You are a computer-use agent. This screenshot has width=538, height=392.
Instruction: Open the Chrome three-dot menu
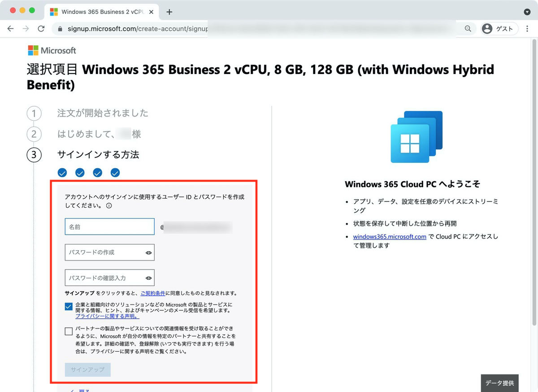pos(527,29)
